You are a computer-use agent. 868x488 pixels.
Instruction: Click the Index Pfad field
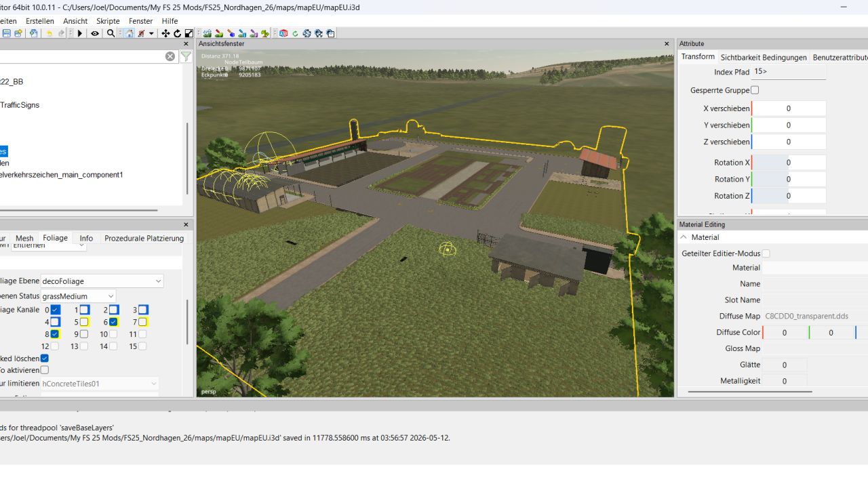(789, 72)
